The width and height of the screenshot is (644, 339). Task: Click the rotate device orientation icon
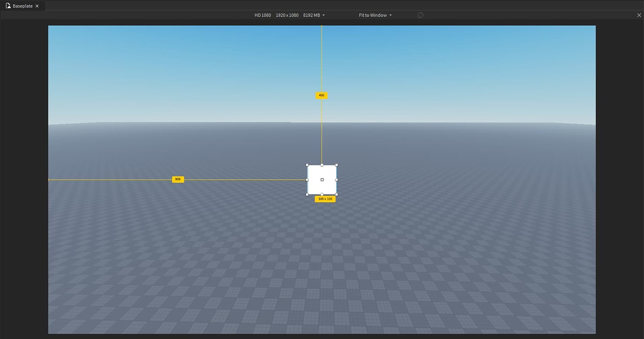[x=420, y=14]
